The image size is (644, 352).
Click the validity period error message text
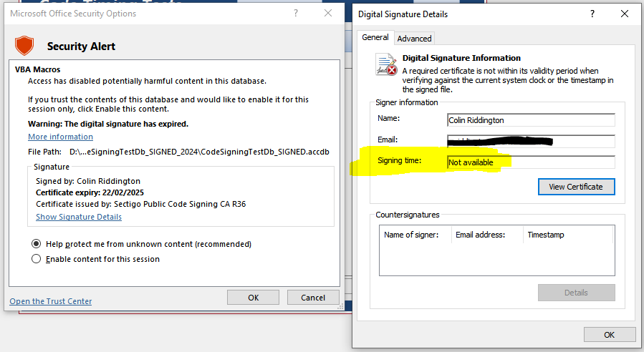click(508, 80)
